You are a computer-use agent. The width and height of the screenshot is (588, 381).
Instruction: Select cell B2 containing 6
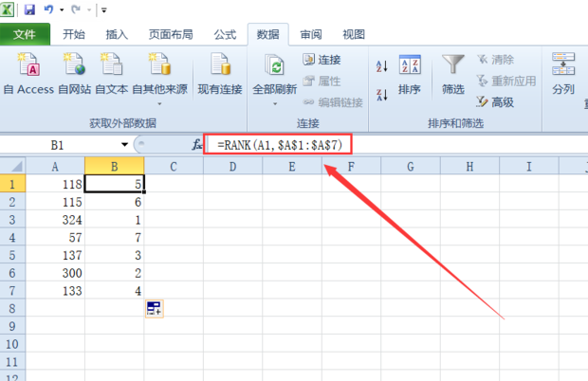click(x=115, y=202)
